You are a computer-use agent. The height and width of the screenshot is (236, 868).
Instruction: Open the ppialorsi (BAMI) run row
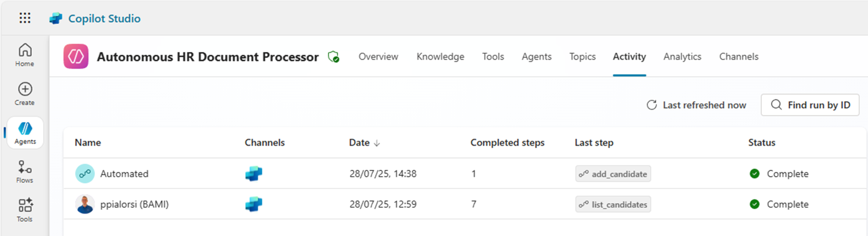point(465,204)
